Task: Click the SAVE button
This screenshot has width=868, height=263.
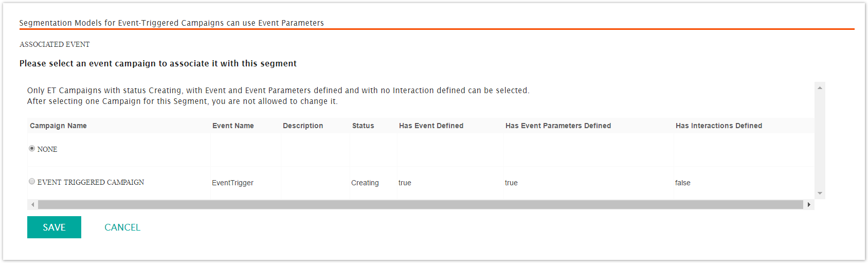Action: click(x=54, y=227)
